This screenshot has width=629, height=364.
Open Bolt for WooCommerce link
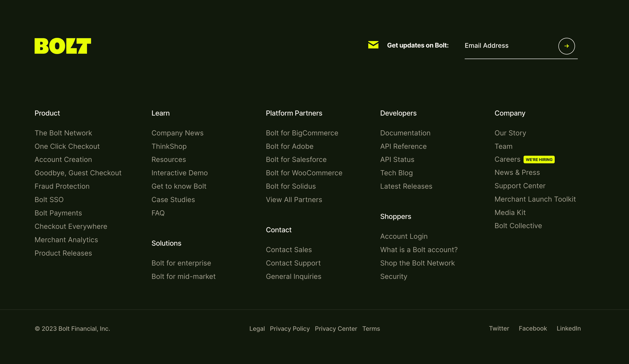(x=304, y=173)
